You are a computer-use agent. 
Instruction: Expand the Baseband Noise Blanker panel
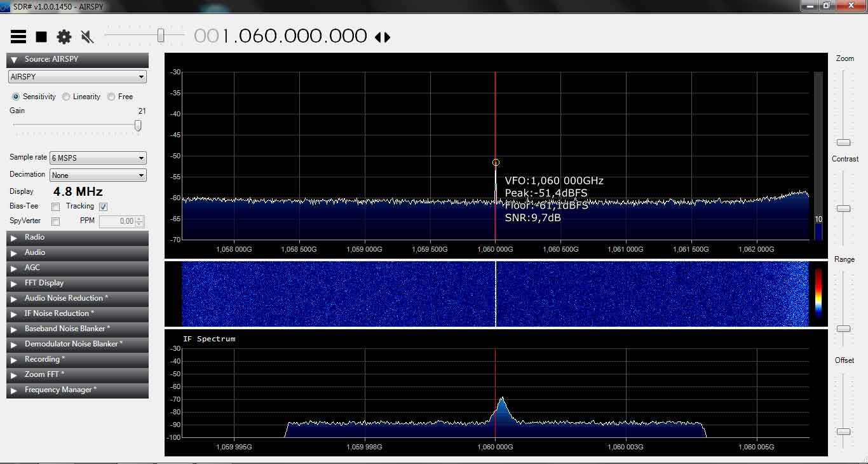pos(78,329)
